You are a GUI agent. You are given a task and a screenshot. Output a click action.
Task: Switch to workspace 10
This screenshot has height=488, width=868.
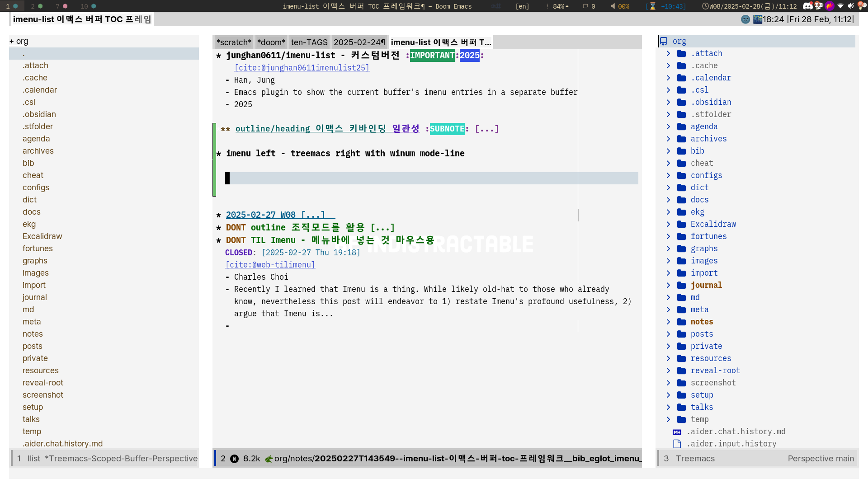click(x=88, y=6)
